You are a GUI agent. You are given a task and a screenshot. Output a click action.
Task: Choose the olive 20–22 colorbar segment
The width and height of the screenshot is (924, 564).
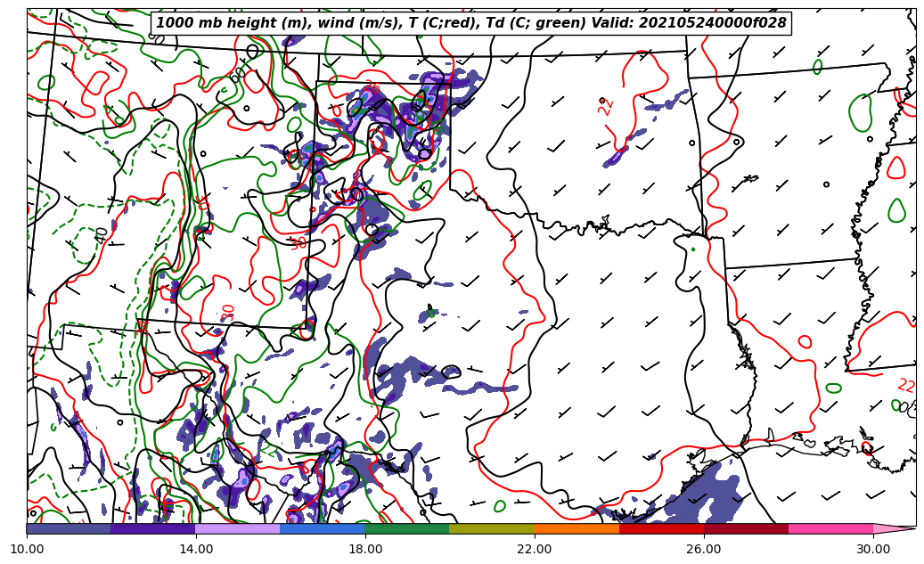492,528
